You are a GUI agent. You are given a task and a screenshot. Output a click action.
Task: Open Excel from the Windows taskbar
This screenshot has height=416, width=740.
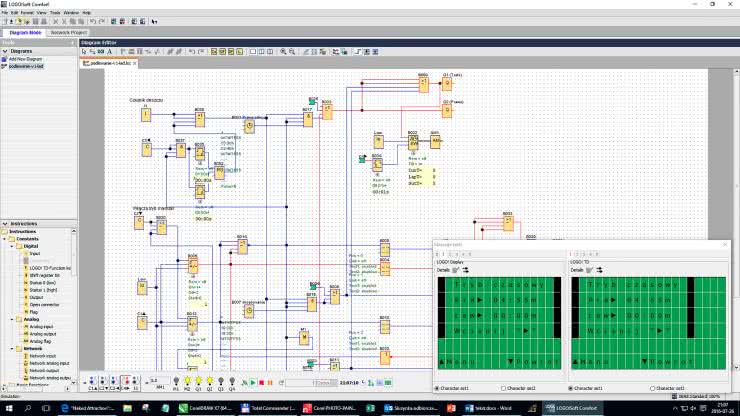pos(372,409)
